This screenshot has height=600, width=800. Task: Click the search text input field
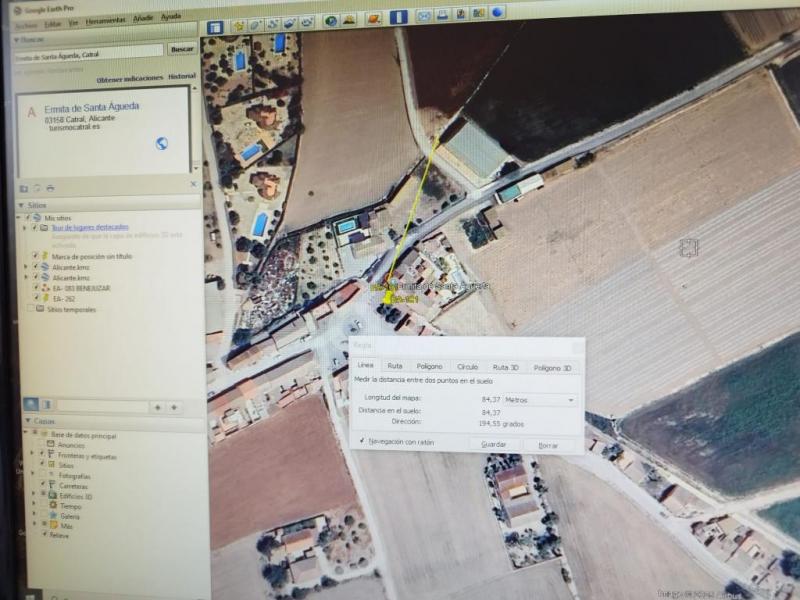[x=88, y=55]
